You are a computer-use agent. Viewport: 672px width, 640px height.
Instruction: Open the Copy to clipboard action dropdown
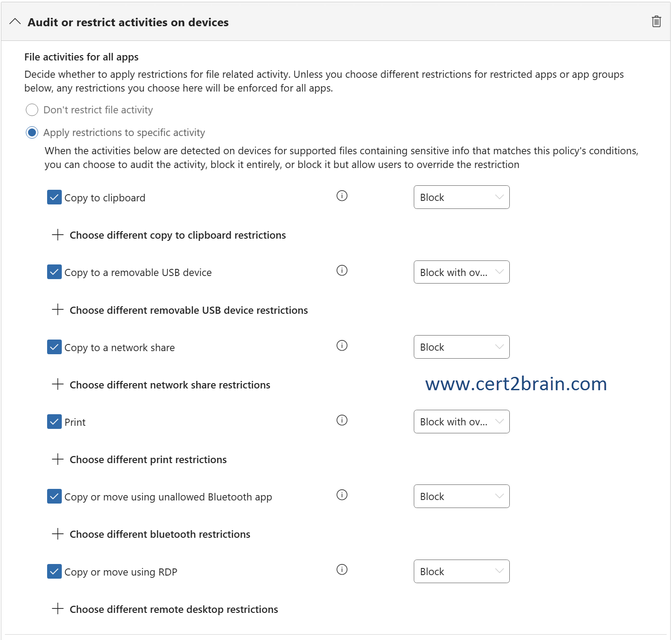(x=461, y=197)
